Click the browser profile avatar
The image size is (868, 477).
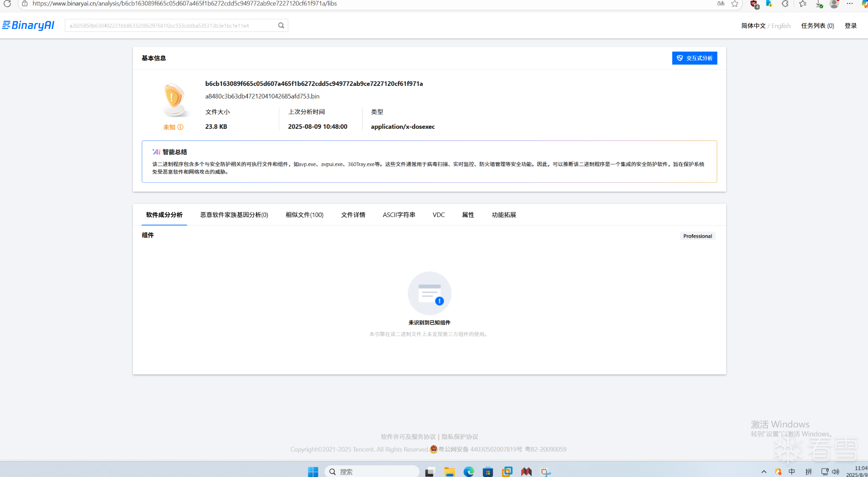(835, 4)
